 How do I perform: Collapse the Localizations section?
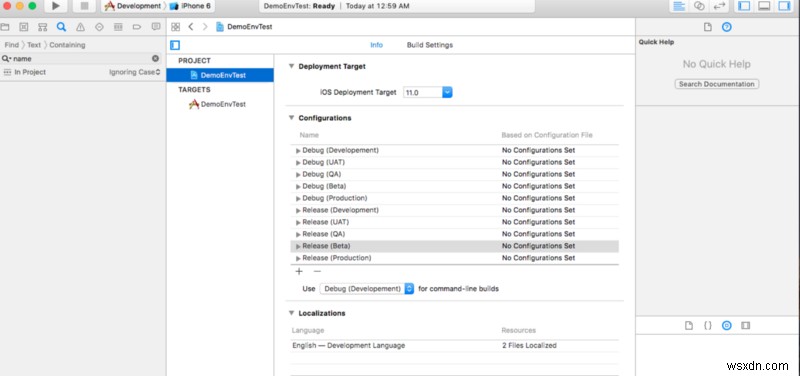point(291,313)
